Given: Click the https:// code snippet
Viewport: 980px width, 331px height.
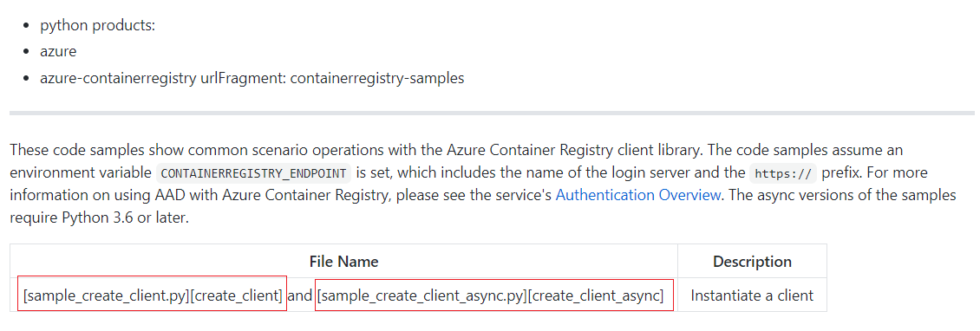Looking at the screenshot, I should [782, 173].
